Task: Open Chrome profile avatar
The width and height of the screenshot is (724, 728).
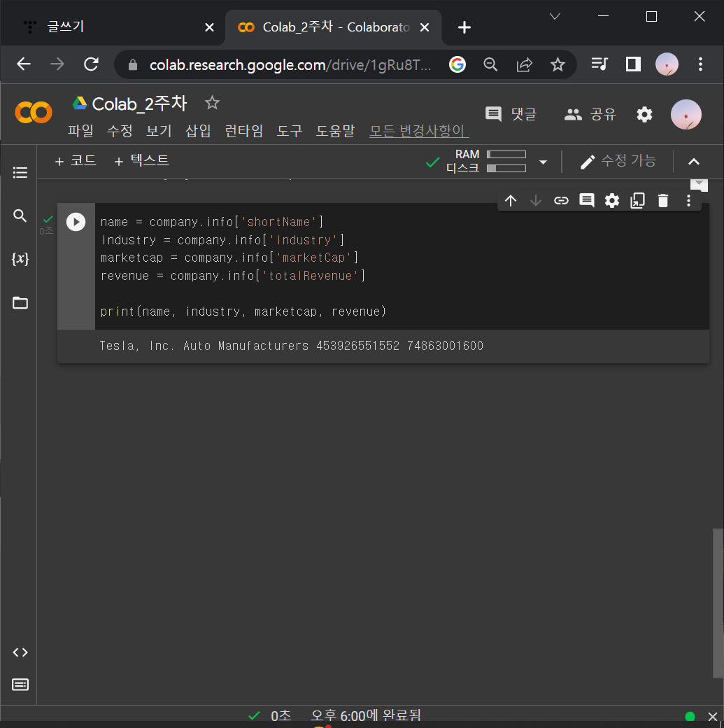Action: pos(667,64)
